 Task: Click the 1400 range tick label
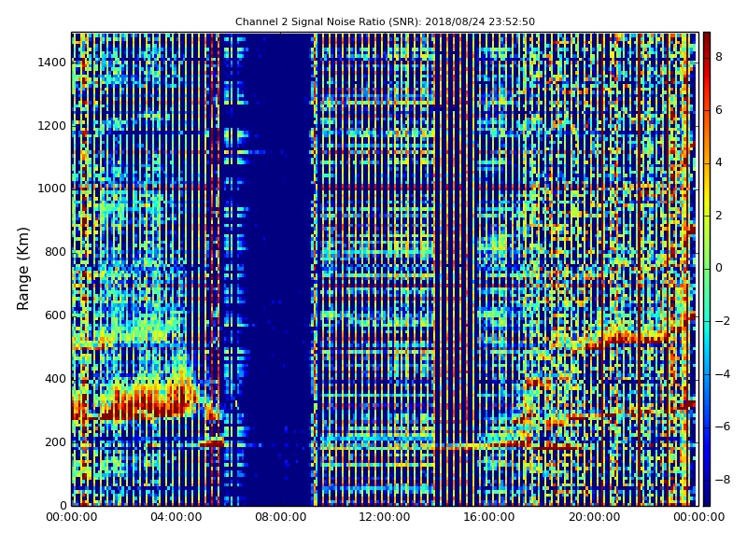click(x=52, y=63)
